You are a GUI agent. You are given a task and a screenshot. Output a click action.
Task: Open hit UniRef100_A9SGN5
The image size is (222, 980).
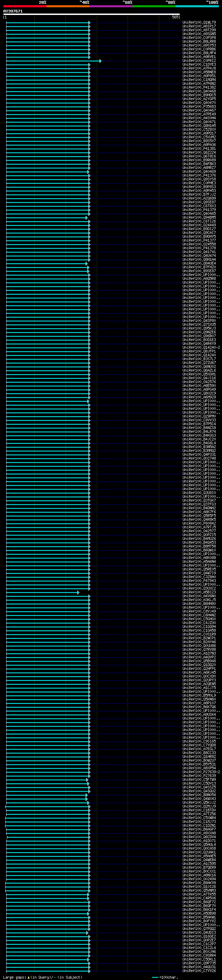199,34
